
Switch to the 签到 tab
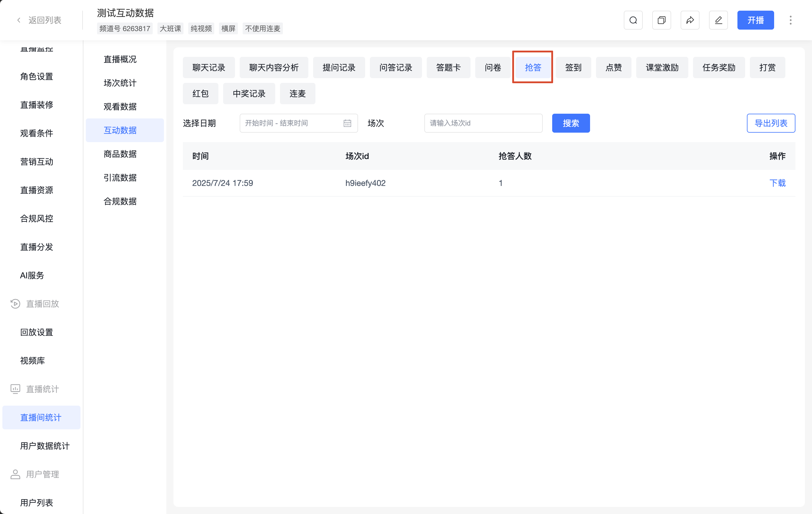pos(573,68)
